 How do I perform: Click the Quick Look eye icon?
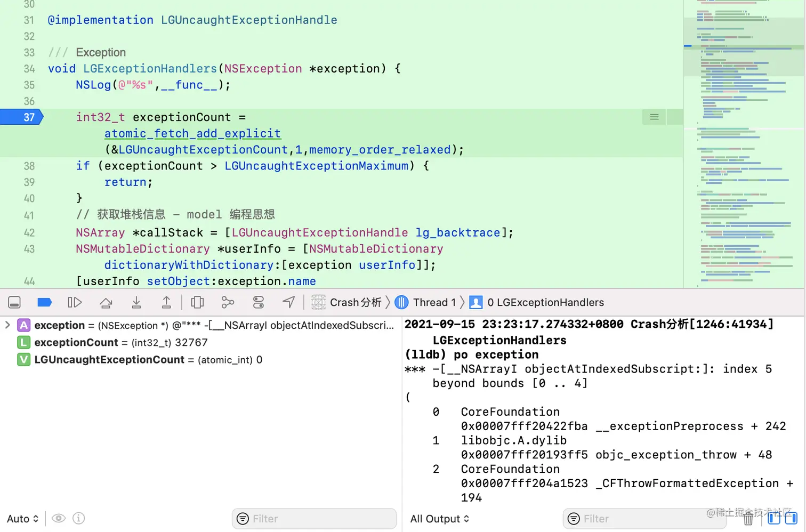tap(59, 519)
